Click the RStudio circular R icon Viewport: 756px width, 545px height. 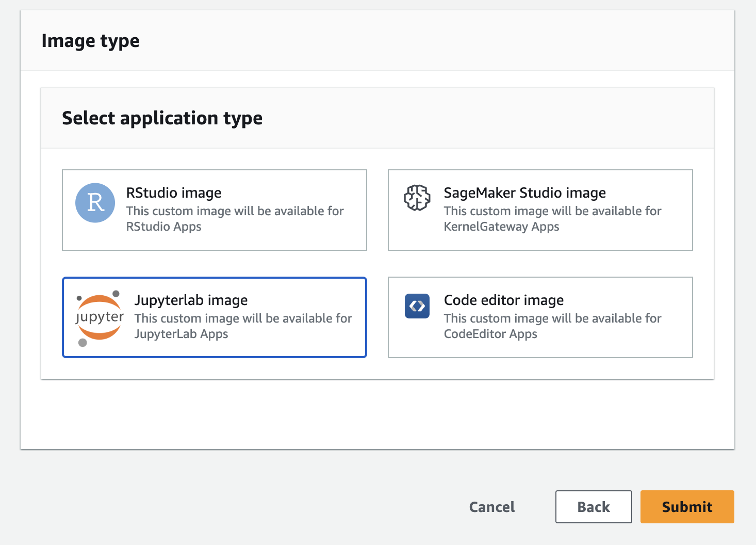tap(95, 203)
